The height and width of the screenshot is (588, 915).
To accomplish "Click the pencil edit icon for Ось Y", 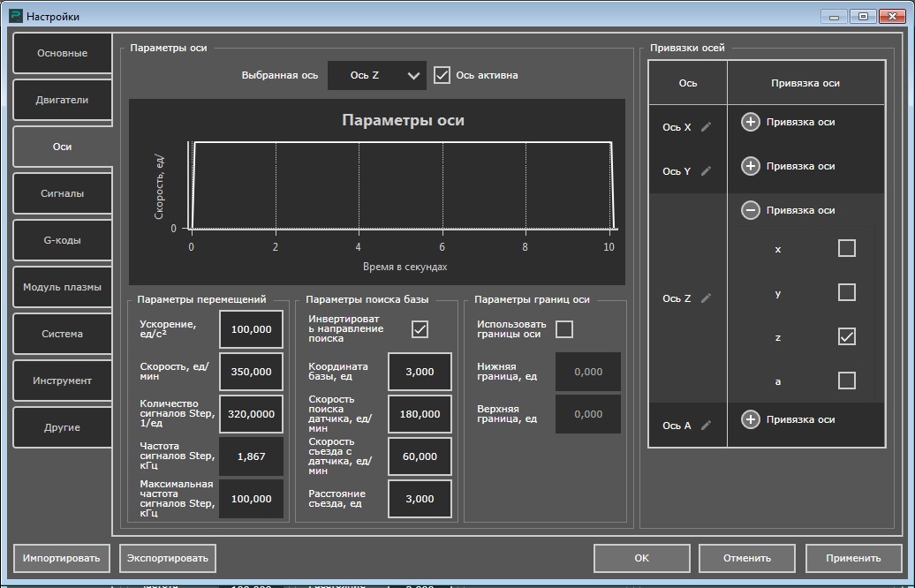I will tap(706, 171).
